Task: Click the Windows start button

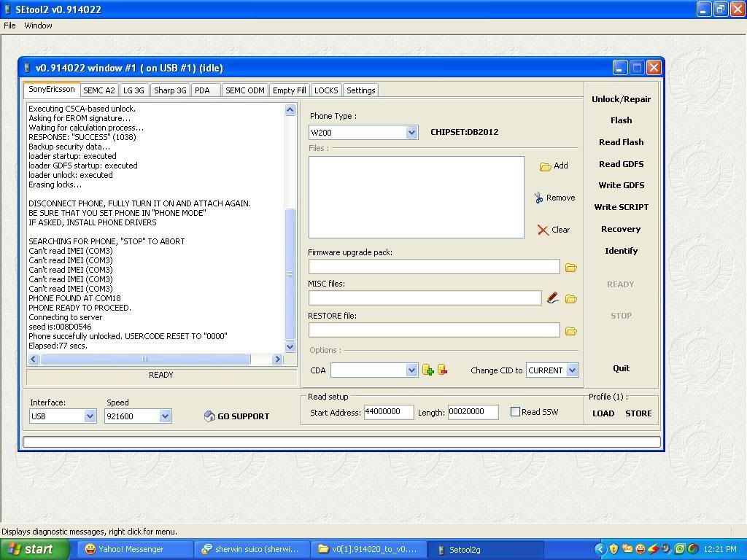Action: tap(34, 549)
